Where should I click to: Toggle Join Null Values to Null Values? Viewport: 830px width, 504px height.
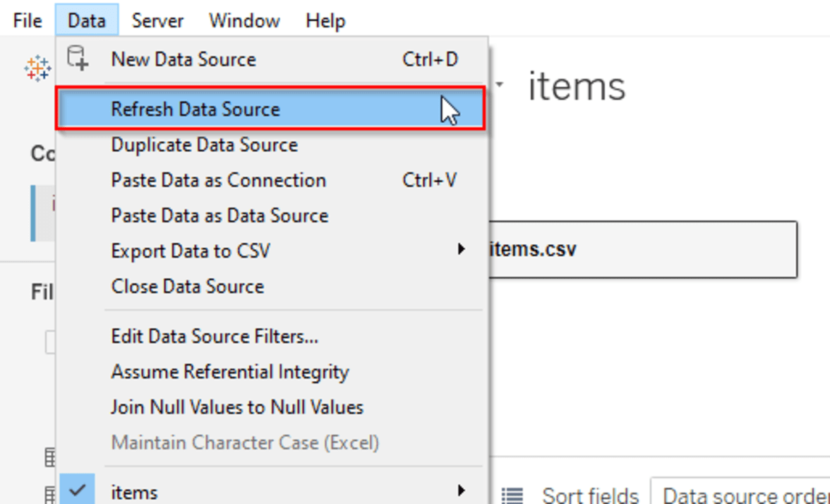click(x=237, y=407)
